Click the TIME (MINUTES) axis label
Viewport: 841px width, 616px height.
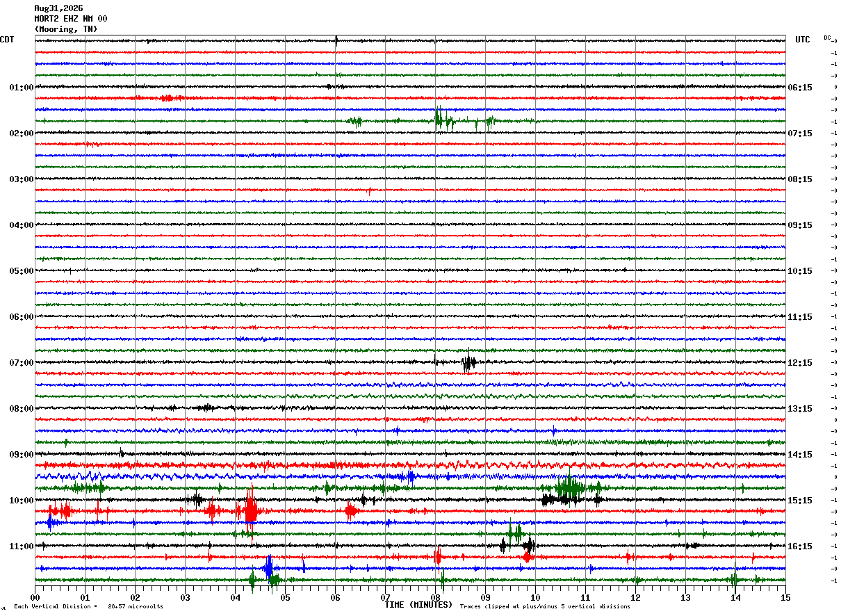point(418,605)
